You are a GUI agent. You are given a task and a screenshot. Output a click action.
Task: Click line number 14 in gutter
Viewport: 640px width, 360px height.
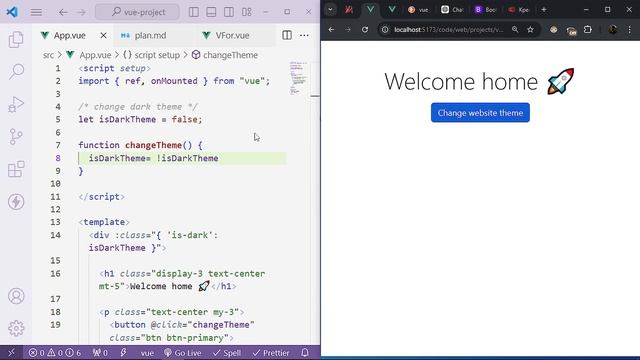(x=56, y=235)
